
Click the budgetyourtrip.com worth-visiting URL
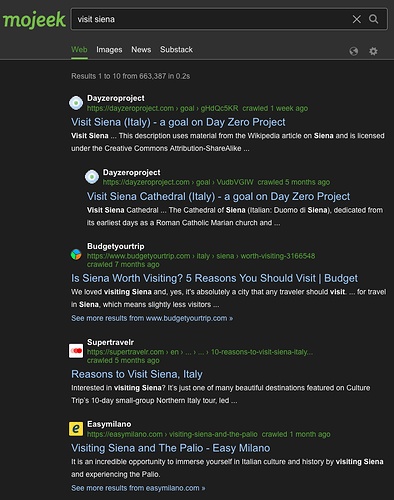click(201, 256)
